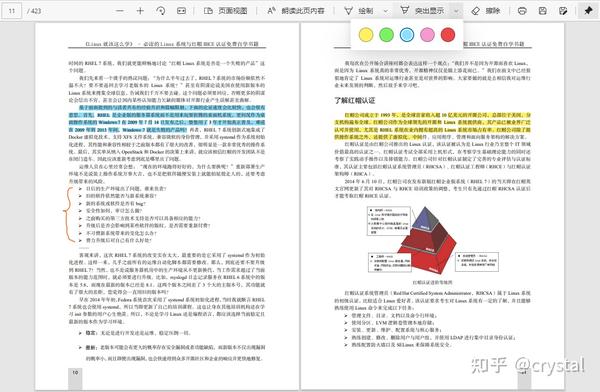Click the yellow highlighted paragraph on right page
This screenshot has width=600, height=392.
pyautogui.click(x=432, y=126)
